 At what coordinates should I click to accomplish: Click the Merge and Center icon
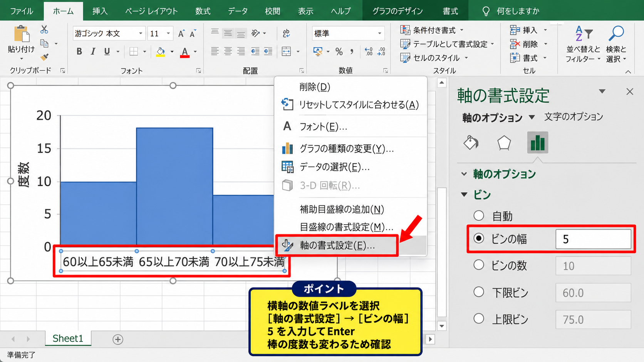[286, 51]
